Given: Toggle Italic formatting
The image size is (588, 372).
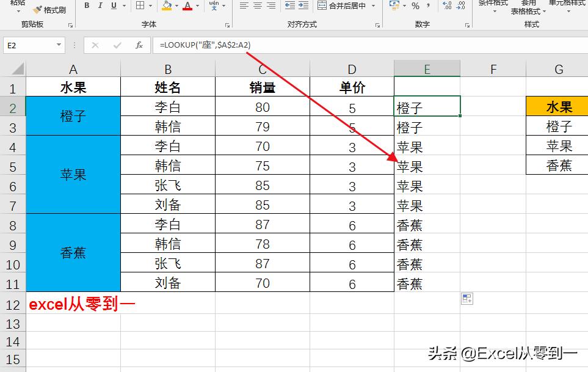Looking at the screenshot, I should point(100,5).
